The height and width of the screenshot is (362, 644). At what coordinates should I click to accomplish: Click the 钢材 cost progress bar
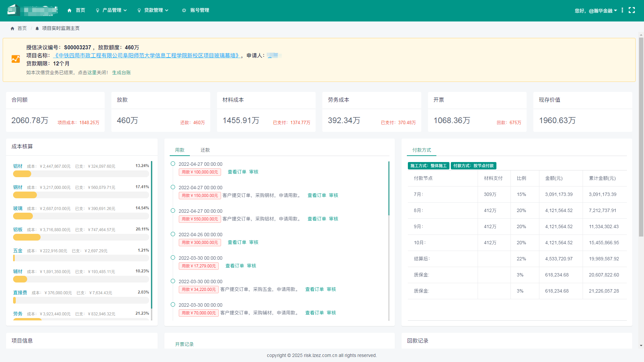click(81, 195)
